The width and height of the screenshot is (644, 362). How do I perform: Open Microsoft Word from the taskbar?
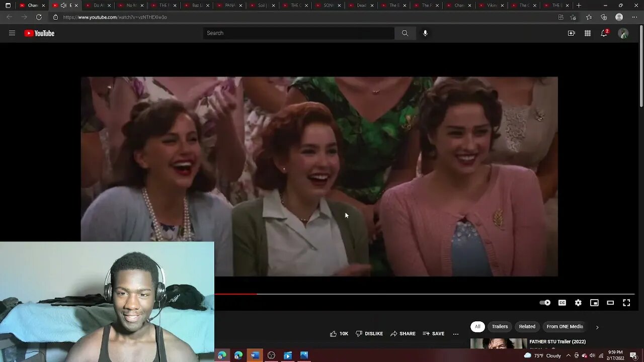[255, 355]
